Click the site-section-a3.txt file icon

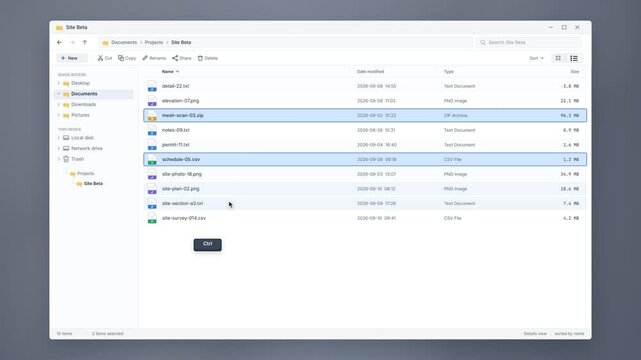(x=152, y=203)
